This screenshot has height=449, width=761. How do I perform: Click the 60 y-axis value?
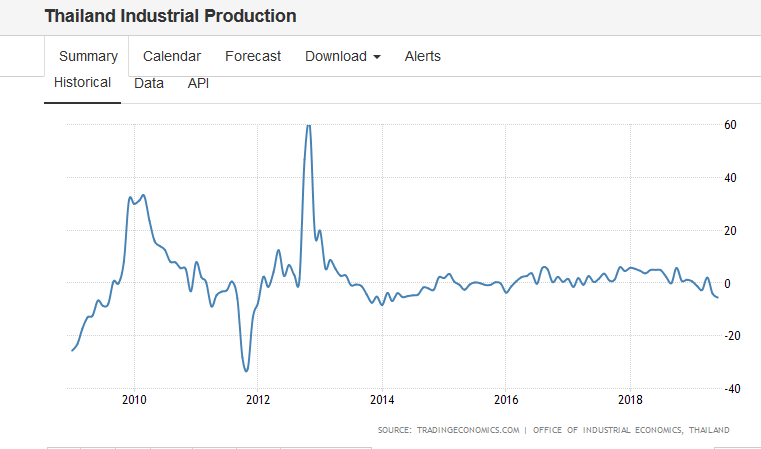click(730, 125)
